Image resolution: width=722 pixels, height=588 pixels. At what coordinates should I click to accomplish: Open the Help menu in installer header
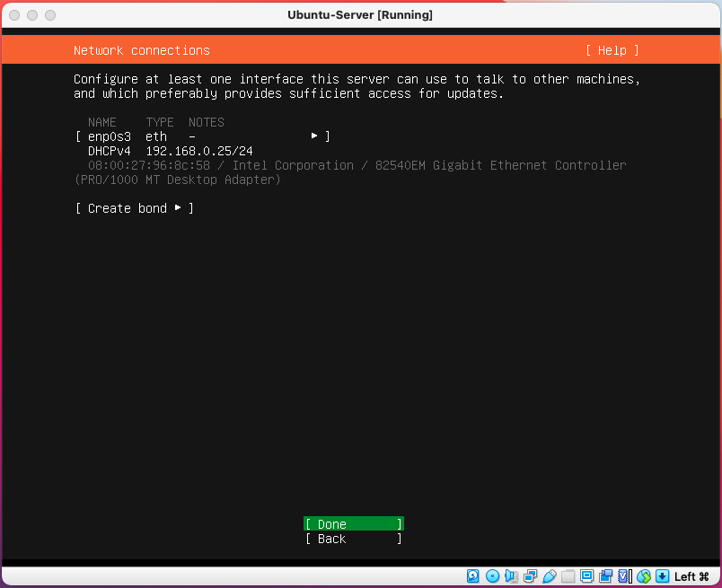tap(612, 50)
